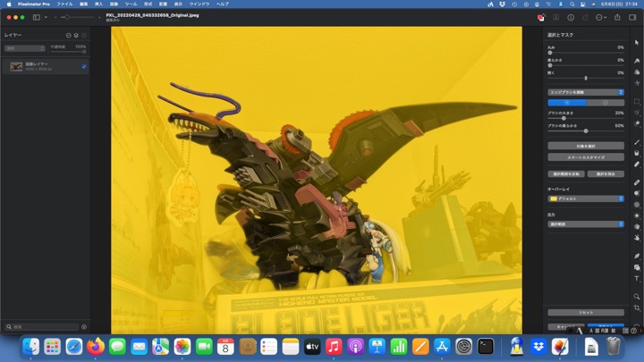
Task: Select the Shape tool
Action: click(x=637, y=267)
